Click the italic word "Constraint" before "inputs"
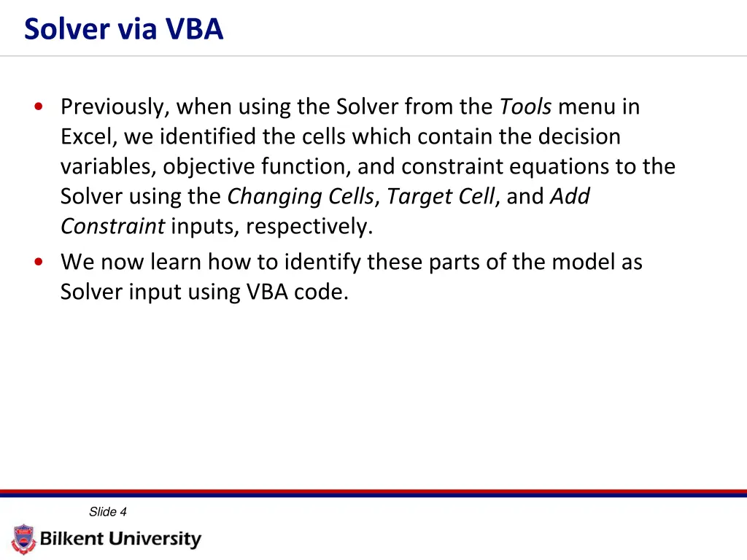747x560 pixels. click(x=112, y=227)
